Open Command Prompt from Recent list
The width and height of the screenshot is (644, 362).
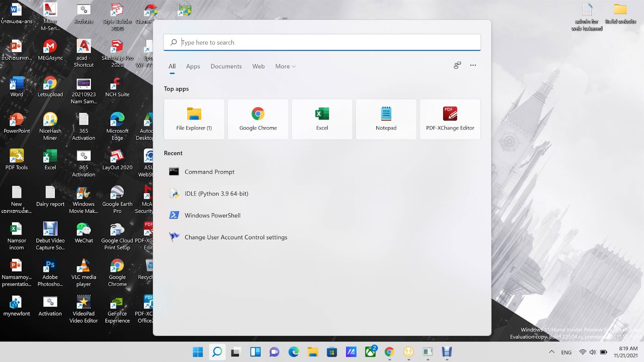click(x=322, y=172)
